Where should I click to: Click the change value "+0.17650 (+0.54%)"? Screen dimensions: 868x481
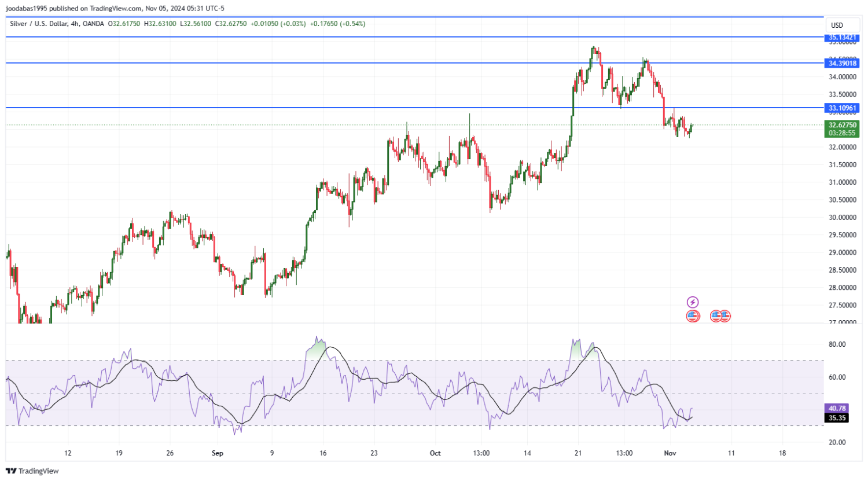point(338,24)
